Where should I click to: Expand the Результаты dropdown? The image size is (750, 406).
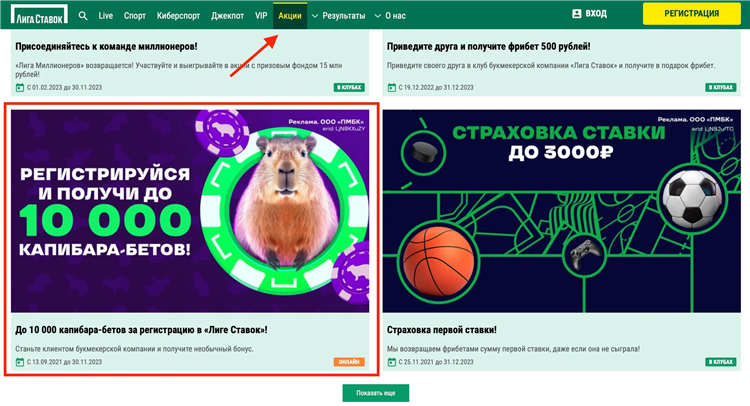(339, 16)
